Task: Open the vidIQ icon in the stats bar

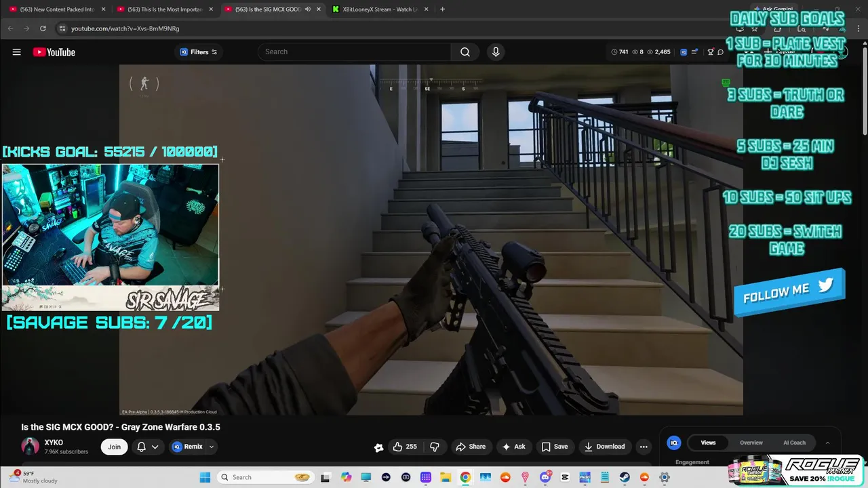Action: click(684, 52)
